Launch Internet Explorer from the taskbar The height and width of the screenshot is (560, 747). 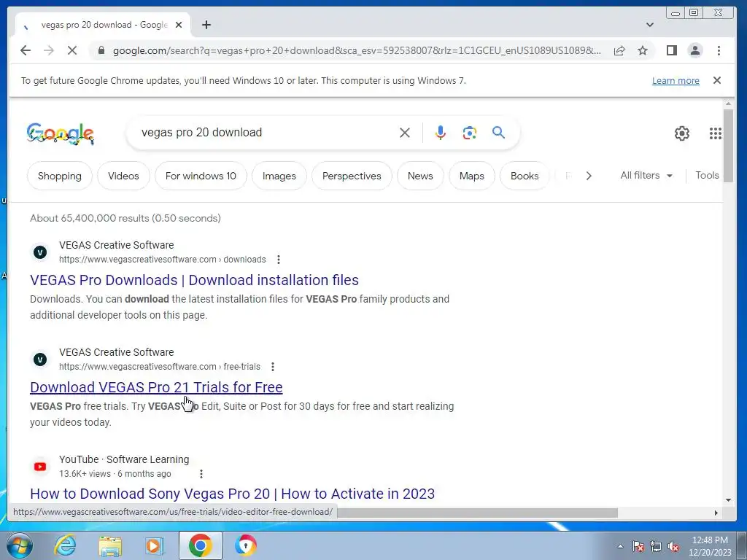(65, 545)
